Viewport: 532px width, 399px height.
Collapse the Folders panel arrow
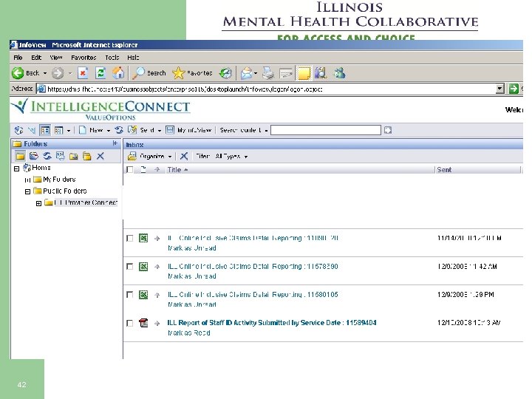point(115,143)
